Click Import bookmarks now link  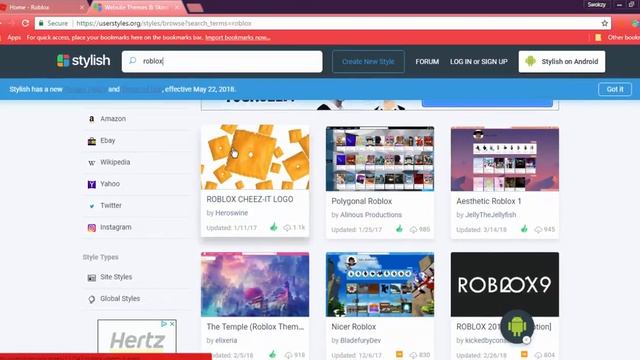238,38
